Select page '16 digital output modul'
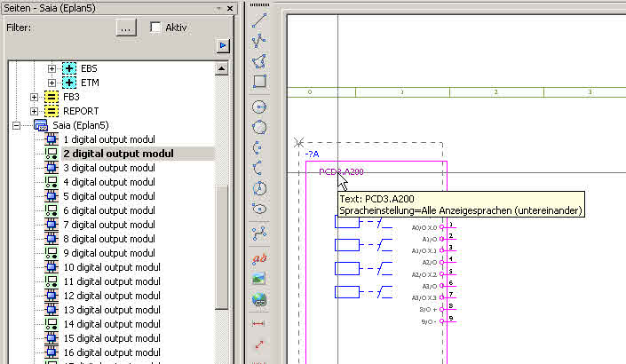Viewport: 626px width, 364px height. pyautogui.click(x=112, y=352)
